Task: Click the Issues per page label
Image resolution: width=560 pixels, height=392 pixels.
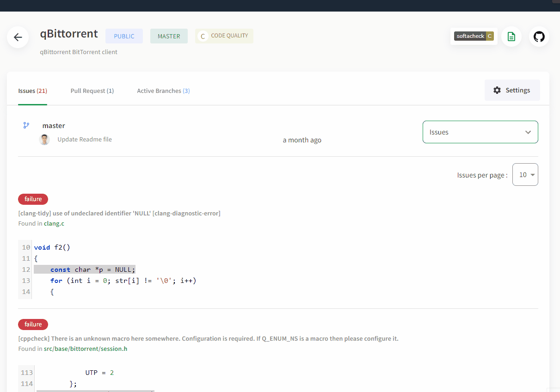Action: click(x=482, y=175)
